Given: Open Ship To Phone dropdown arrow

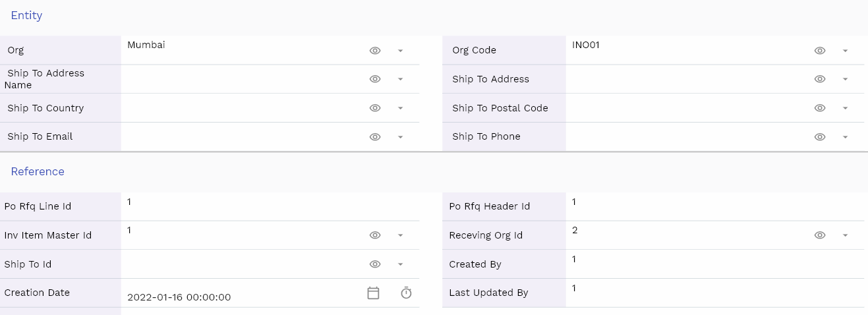Looking at the screenshot, I should 845,137.
